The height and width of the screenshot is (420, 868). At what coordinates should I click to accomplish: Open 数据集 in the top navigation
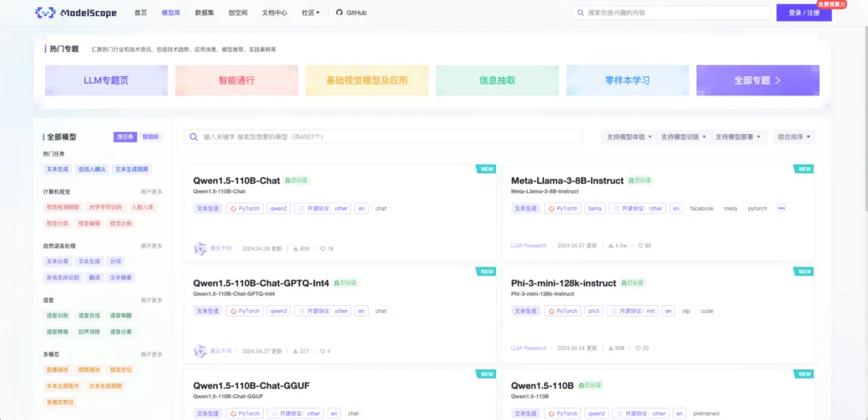click(x=204, y=12)
